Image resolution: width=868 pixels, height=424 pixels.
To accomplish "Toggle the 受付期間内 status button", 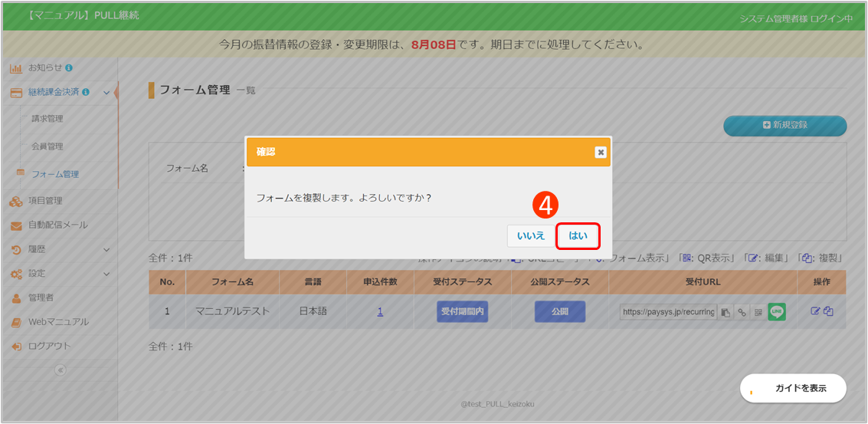I will [x=463, y=312].
